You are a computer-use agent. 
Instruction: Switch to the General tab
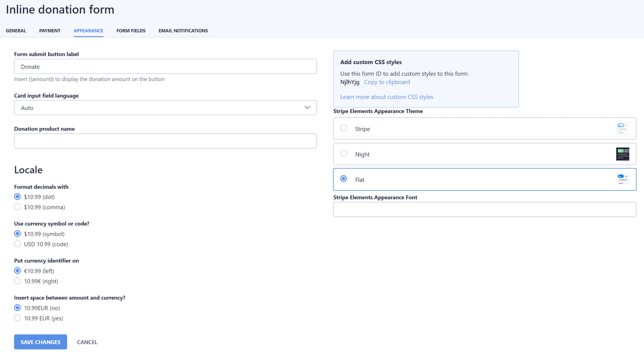click(x=15, y=30)
